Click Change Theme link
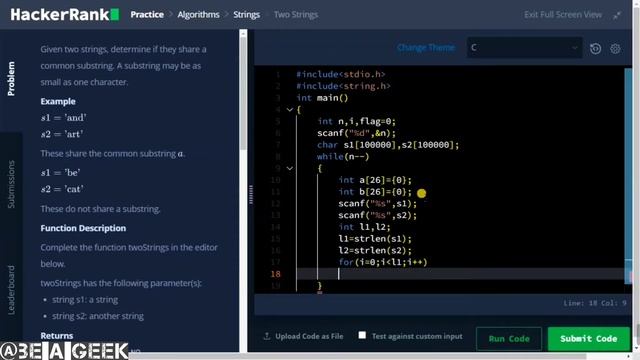This screenshot has height=360, width=640. click(x=426, y=48)
